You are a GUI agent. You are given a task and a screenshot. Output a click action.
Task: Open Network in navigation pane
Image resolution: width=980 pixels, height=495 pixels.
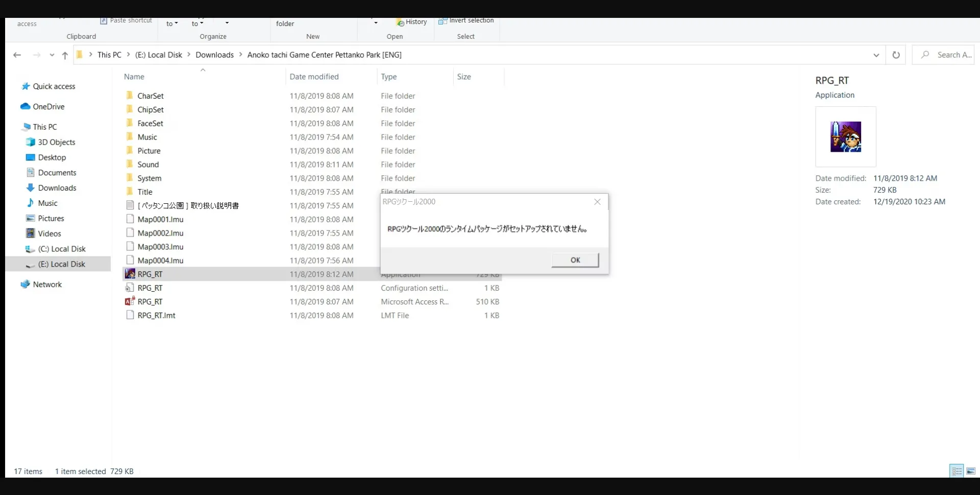[x=47, y=285]
